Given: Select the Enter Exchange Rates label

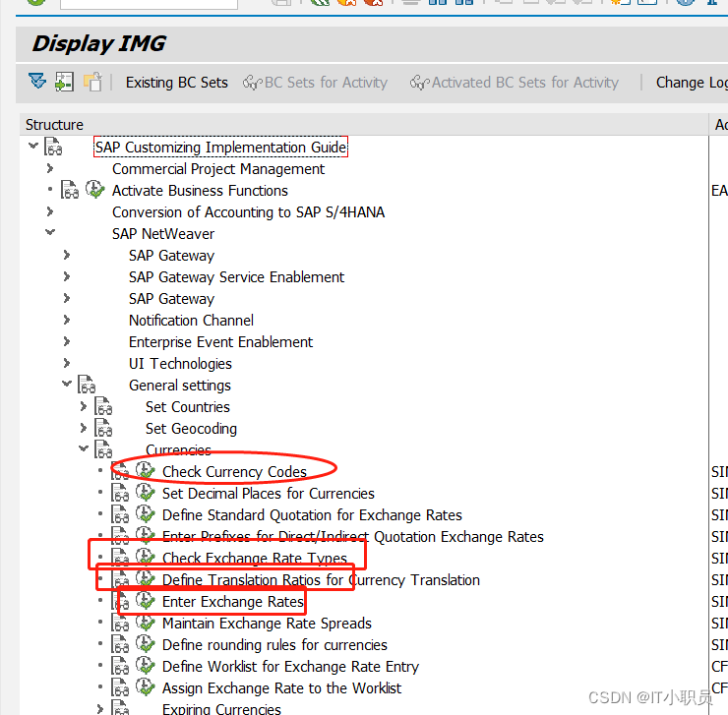Looking at the screenshot, I should (x=232, y=601).
